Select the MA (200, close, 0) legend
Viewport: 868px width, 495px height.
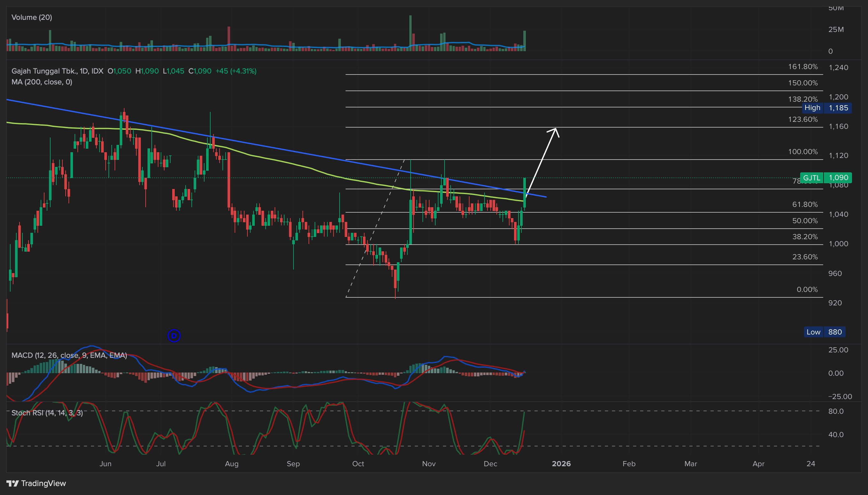pyautogui.click(x=42, y=82)
